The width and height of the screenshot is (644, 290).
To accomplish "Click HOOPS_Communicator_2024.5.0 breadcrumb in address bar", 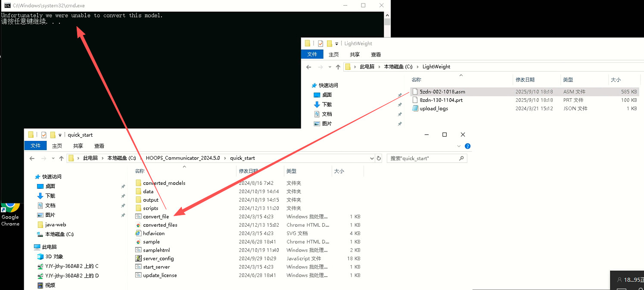I will tap(183, 159).
